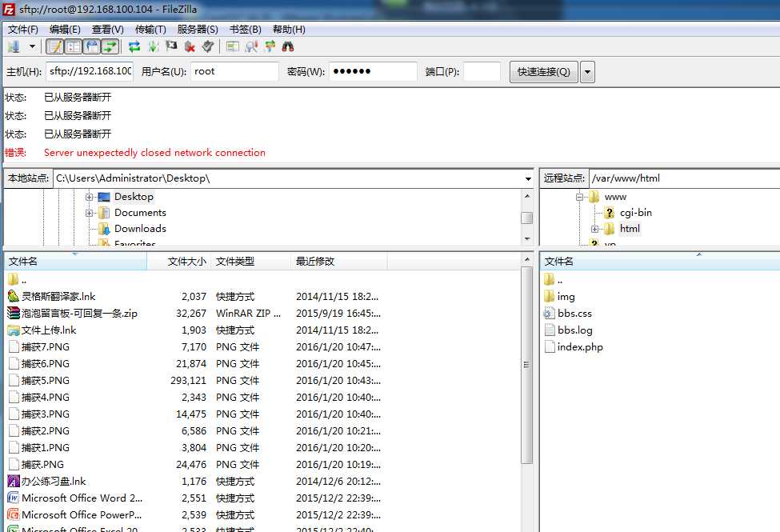Viewport: 780px width, 532px height.
Task: Click the 主机 host input field
Action: click(90, 71)
